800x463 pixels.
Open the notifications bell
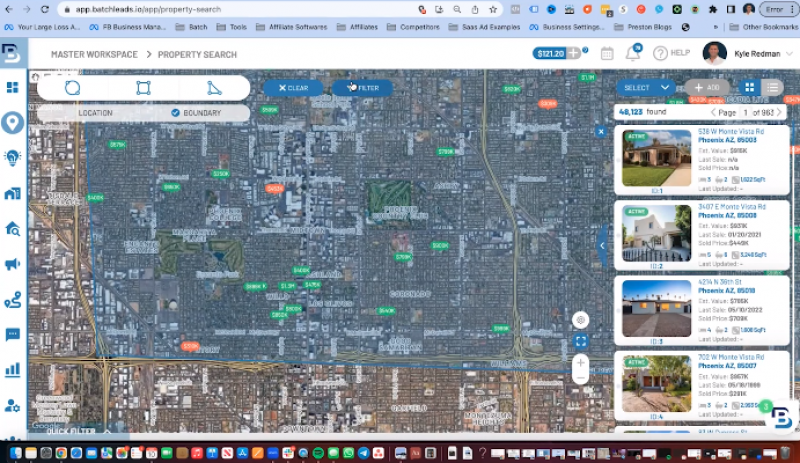[x=633, y=53]
